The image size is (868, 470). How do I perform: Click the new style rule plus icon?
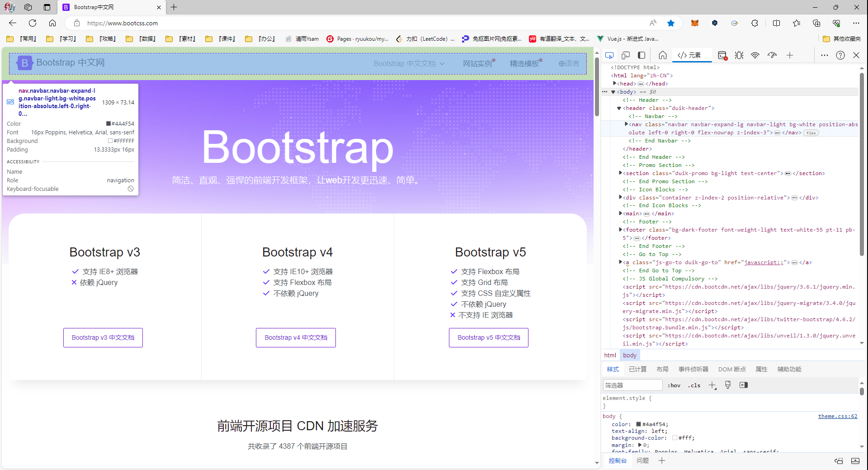(x=712, y=385)
